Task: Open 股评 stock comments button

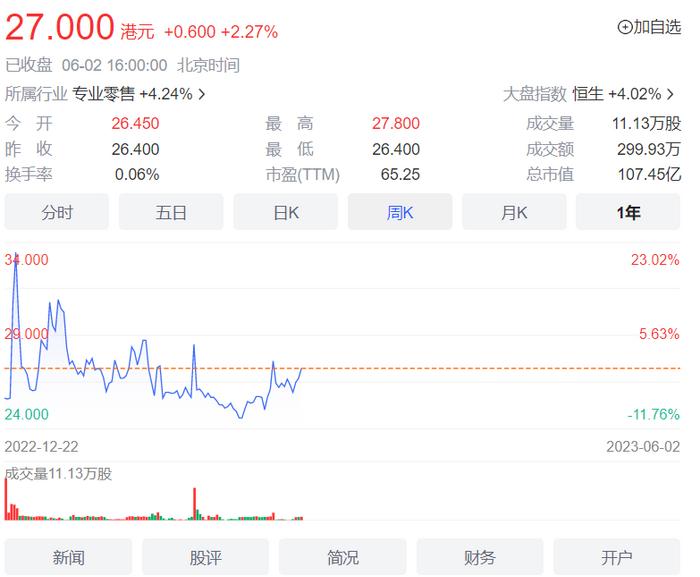Action: tap(205, 557)
